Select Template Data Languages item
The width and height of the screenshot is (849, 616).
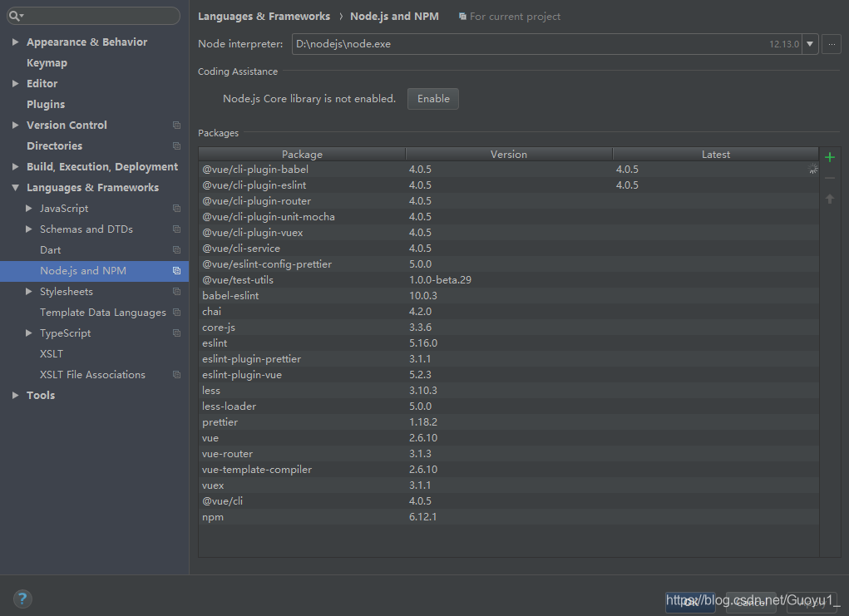[x=103, y=313]
